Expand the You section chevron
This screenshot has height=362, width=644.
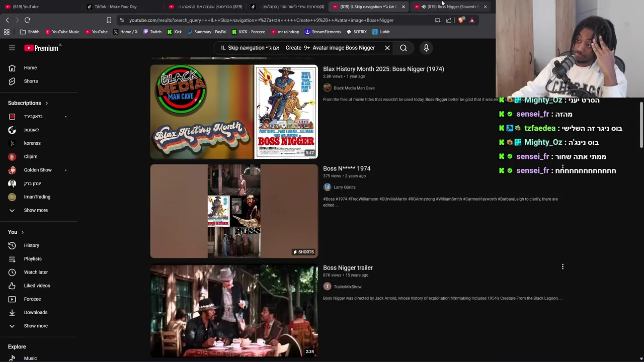22,232
